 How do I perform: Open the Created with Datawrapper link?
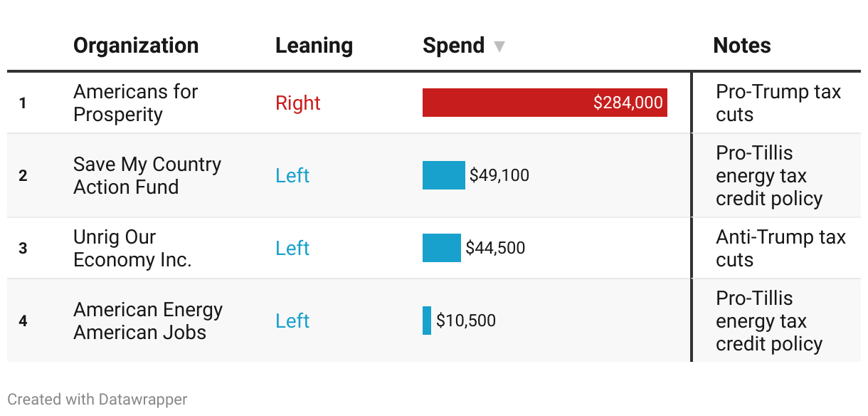click(97, 400)
